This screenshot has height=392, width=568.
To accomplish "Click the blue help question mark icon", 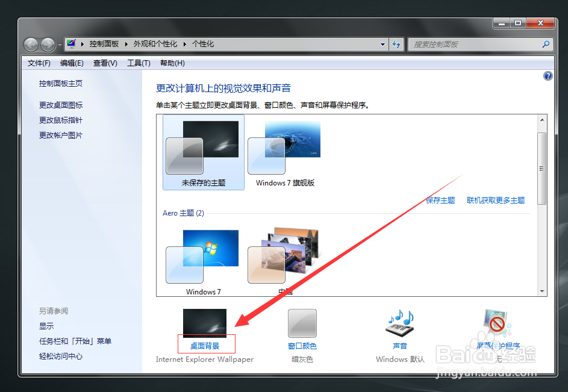I will 548,76.
